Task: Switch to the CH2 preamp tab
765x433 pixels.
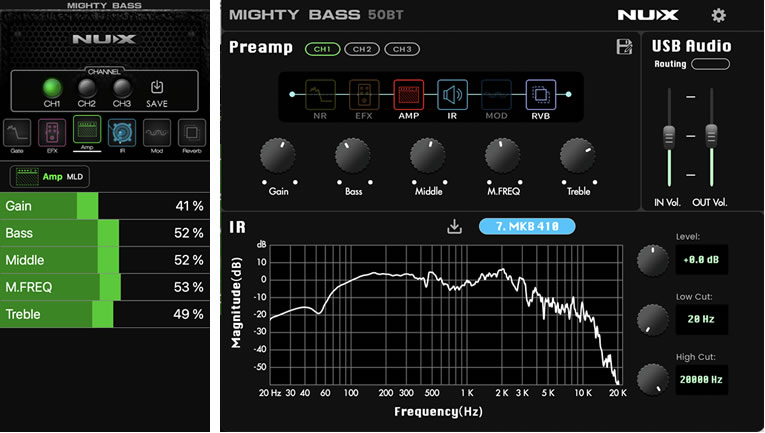Action: click(x=362, y=49)
